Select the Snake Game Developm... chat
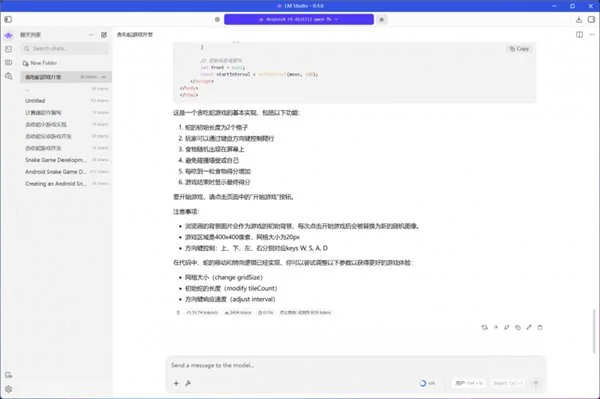The image size is (600, 399). pos(66,160)
